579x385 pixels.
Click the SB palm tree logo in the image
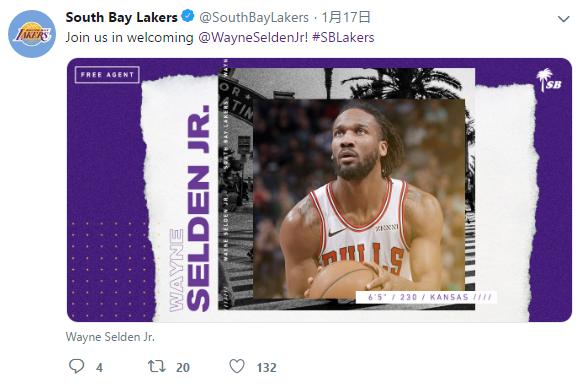coord(549,80)
